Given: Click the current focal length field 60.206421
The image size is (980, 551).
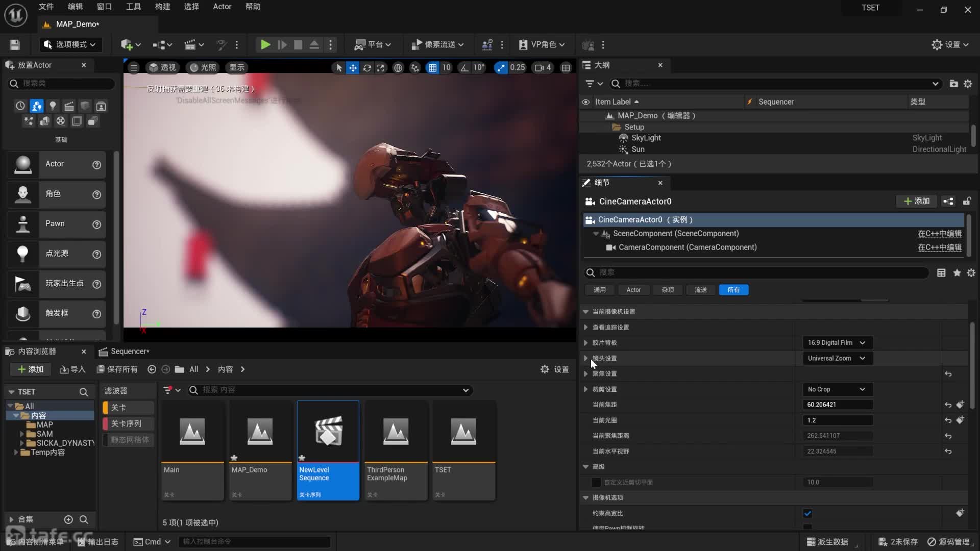Looking at the screenshot, I should (837, 405).
